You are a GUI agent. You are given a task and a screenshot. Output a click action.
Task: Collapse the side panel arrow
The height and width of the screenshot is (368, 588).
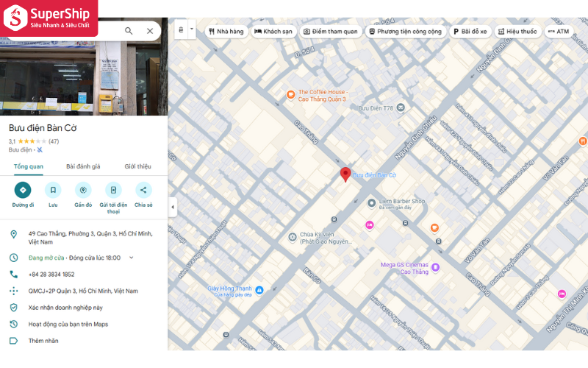point(173,207)
